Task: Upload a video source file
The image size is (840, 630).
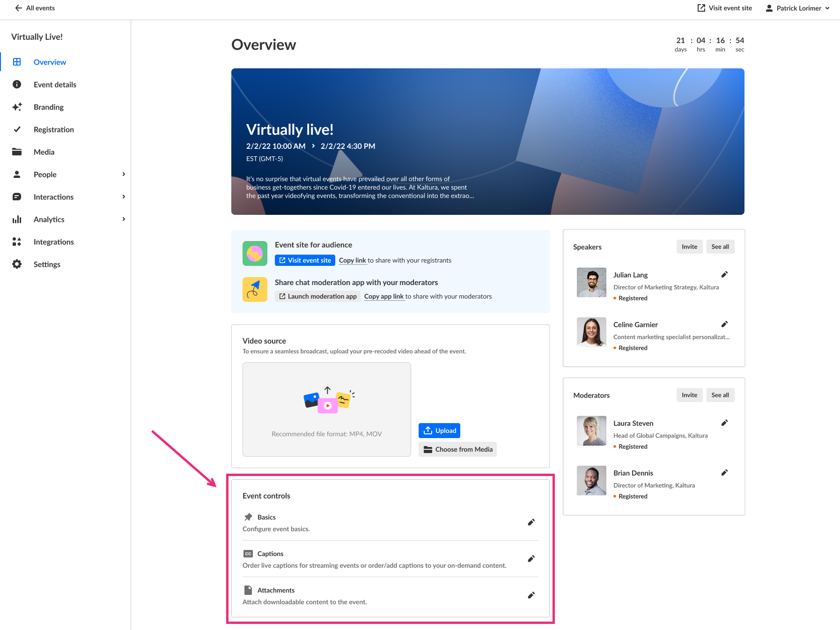Action: coord(439,431)
